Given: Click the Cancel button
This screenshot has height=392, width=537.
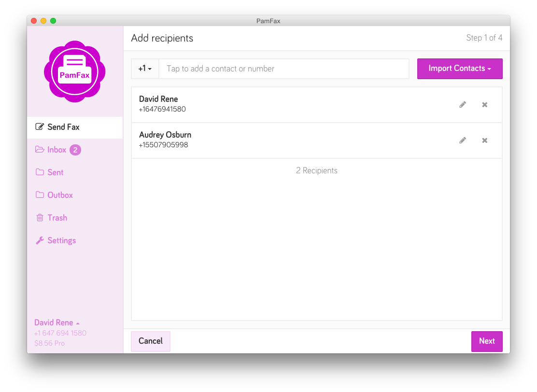Looking at the screenshot, I should pyautogui.click(x=151, y=341).
